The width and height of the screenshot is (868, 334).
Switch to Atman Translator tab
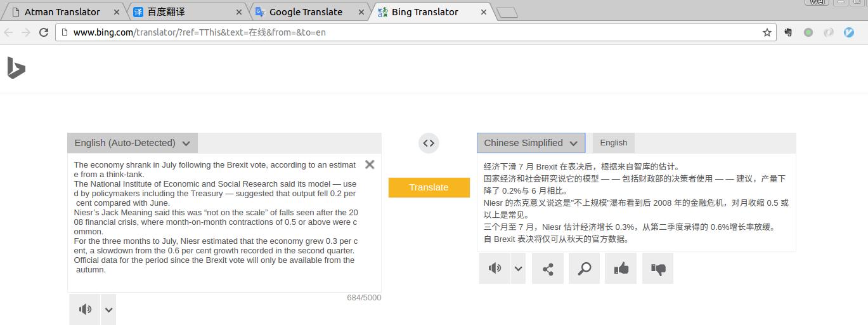pos(62,12)
